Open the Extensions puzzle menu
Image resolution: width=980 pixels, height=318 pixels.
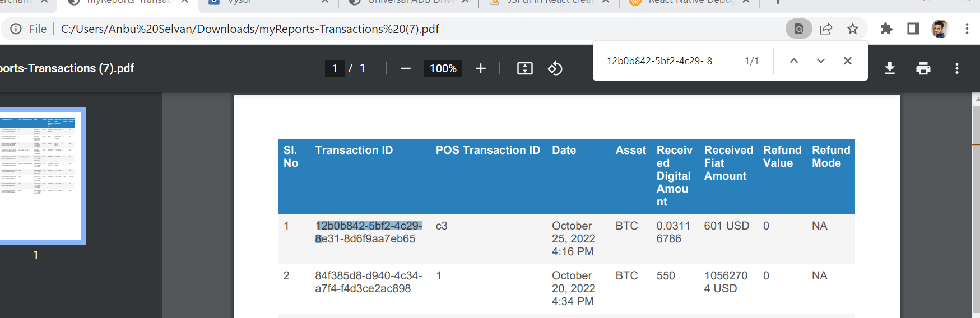[886, 29]
